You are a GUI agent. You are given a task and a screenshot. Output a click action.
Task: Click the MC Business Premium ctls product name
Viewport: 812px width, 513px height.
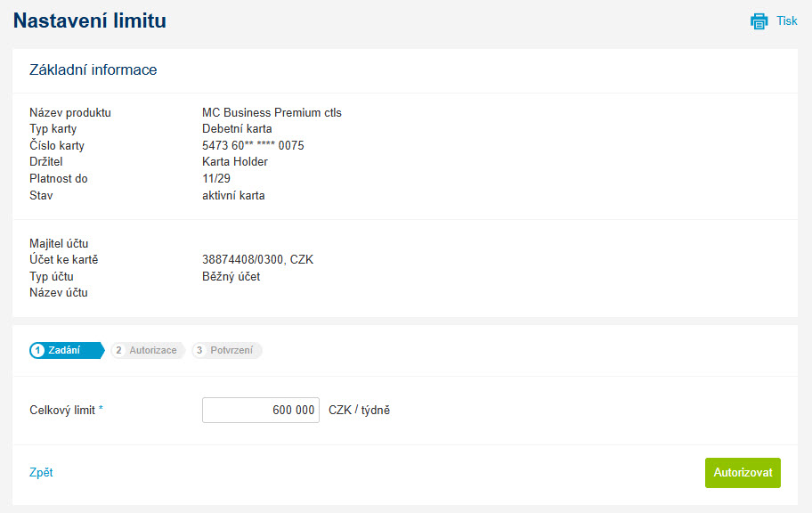(x=272, y=112)
